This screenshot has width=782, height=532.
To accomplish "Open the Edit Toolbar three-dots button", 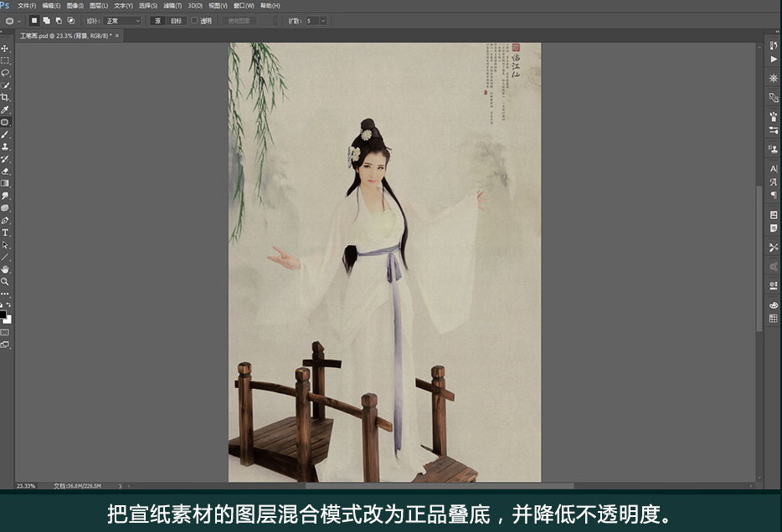I will click(x=5, y=294).
